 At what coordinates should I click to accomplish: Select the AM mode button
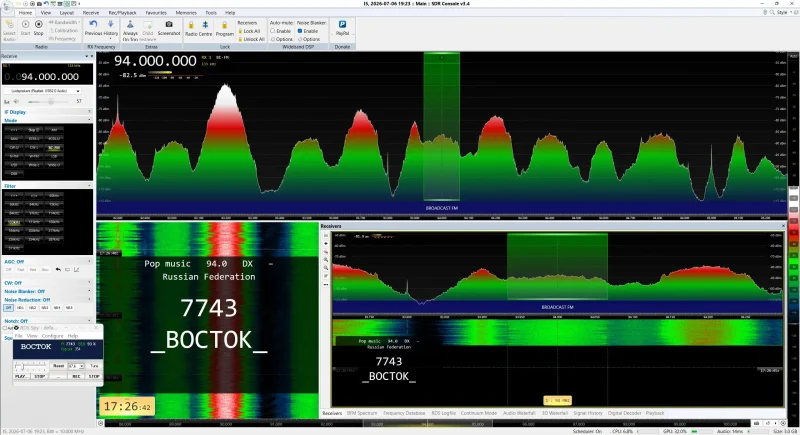[x=54, y=130]
